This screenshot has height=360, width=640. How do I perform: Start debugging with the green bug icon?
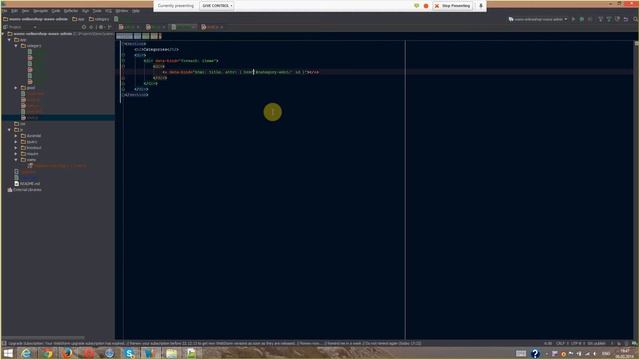pyautogui.click(x=582, y=19)
